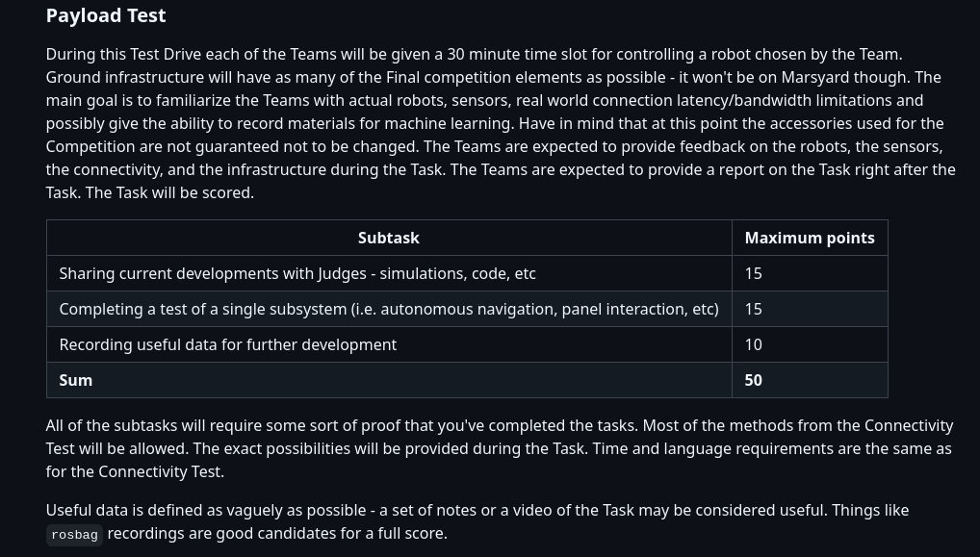
Task: Click the 10 points cell
Action: coord(753,344)
